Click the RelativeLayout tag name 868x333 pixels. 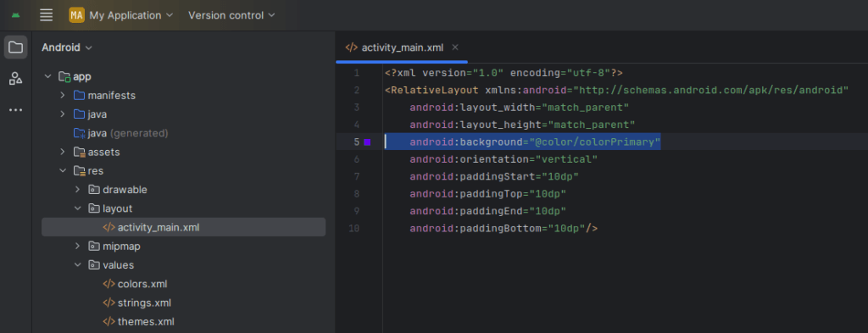[435, 90]
